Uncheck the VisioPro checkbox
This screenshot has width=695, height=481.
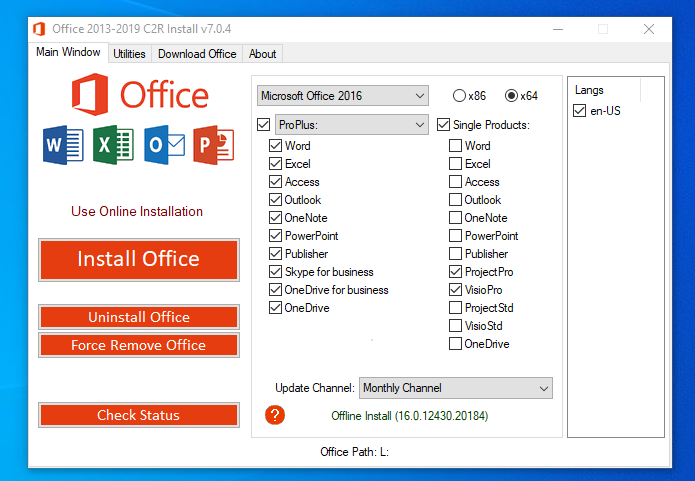point(455,289)
